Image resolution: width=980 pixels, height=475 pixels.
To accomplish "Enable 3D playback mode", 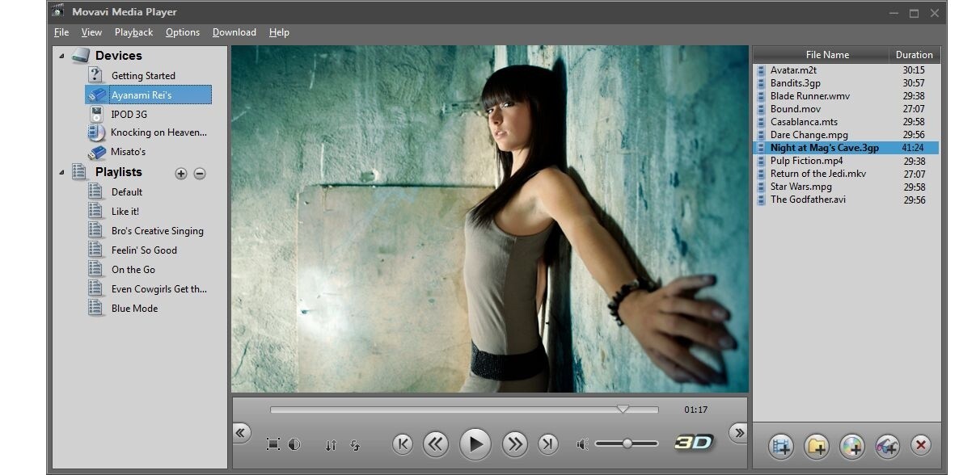I will click(695, 443).
